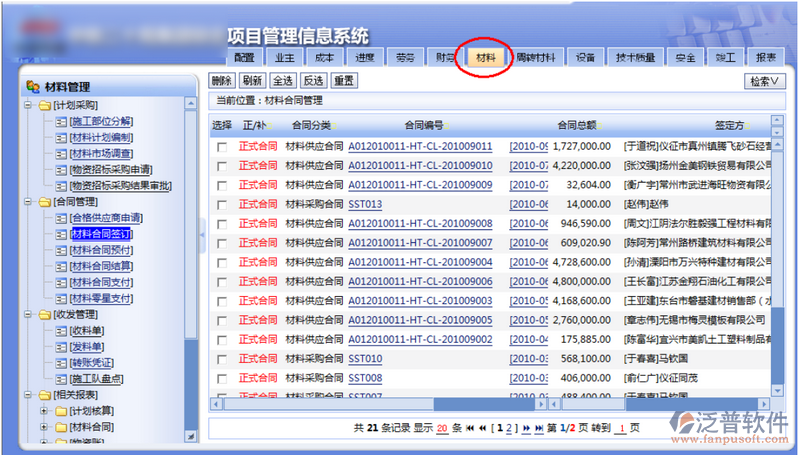This screenshot has width=799, height=455.
Task: Click the 材料计划编制 document icon
Action: point(60,137)
